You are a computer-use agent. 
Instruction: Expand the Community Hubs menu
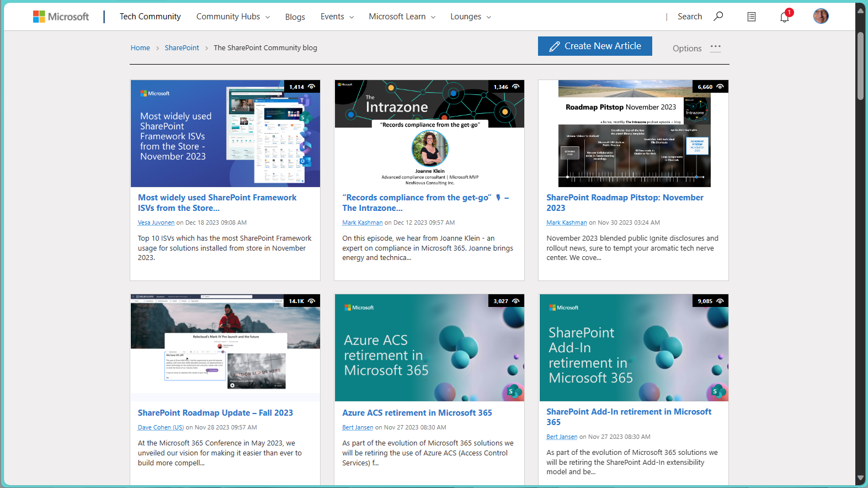point(233,17)
